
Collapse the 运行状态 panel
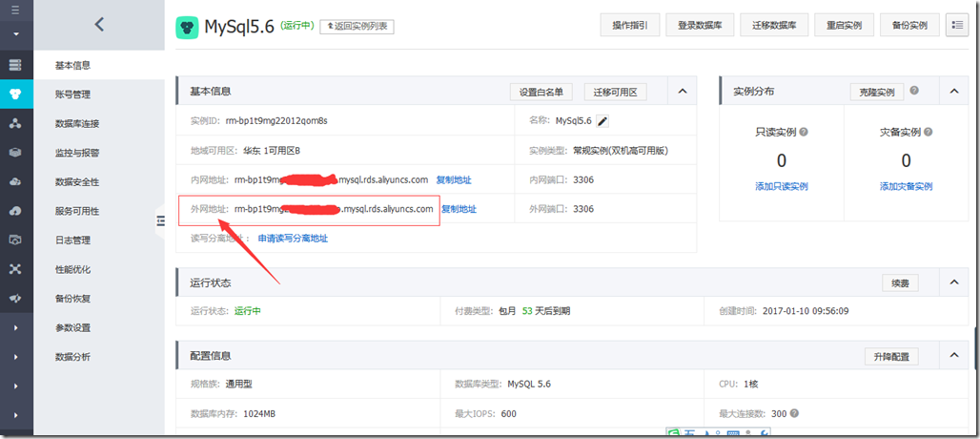(x=953, y=282)
